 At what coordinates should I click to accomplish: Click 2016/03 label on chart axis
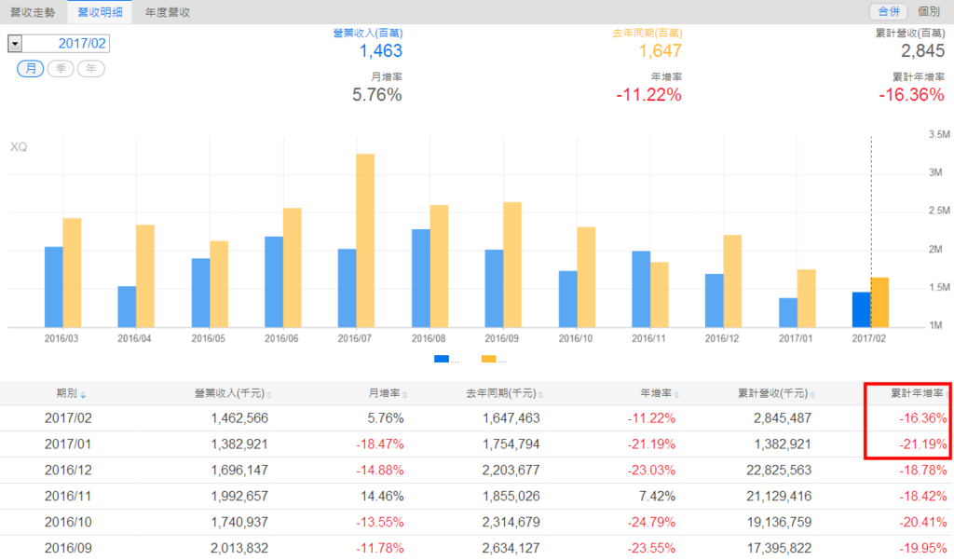coord(61,338)
